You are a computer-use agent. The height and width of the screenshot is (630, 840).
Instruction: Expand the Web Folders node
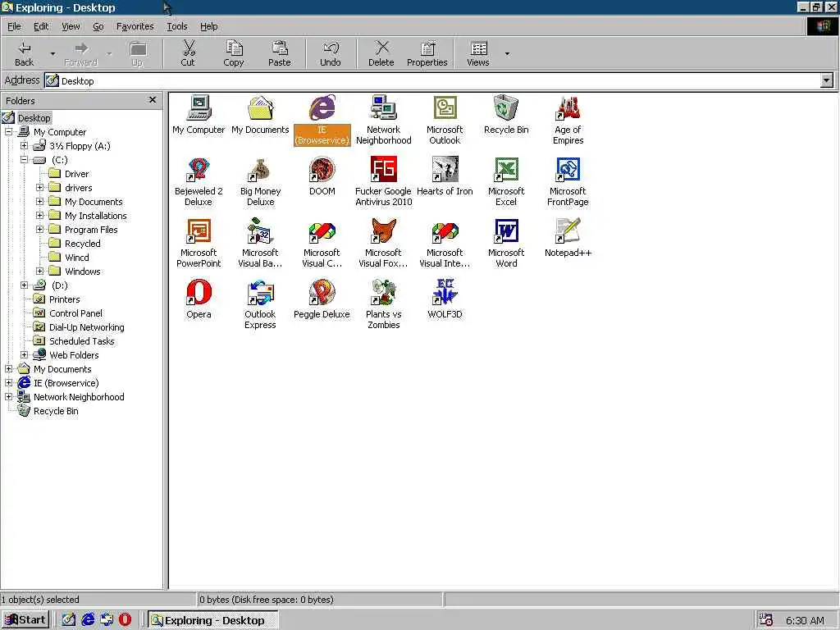click(24, 354)
